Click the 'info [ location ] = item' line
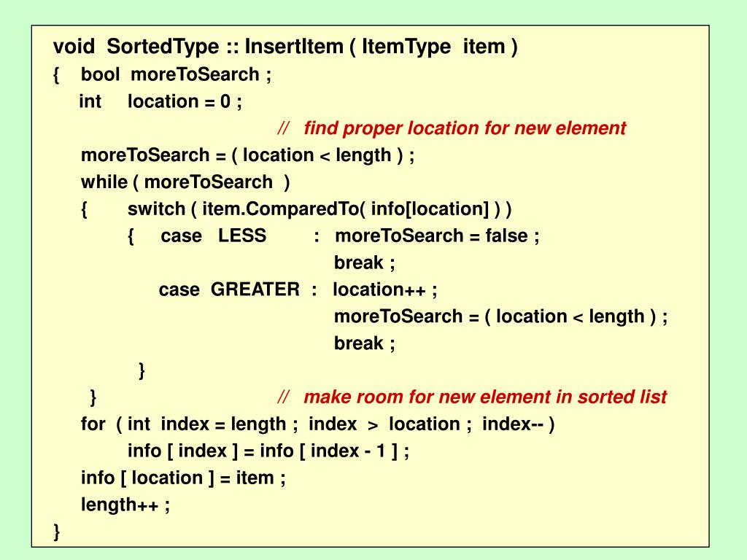Viewport: 747px width, 560px height. [x=183, y=478]
